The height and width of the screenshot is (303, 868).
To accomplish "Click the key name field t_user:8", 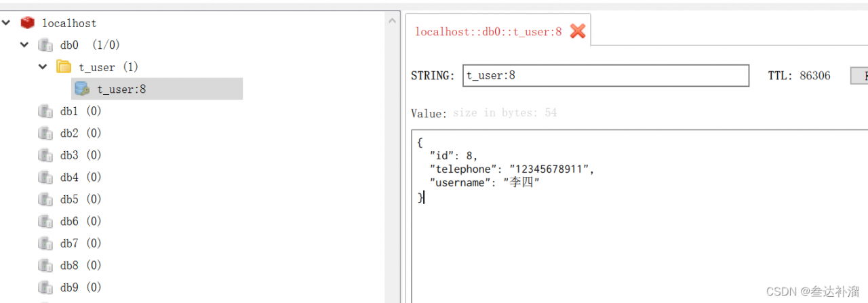I will tap(606, 75).
